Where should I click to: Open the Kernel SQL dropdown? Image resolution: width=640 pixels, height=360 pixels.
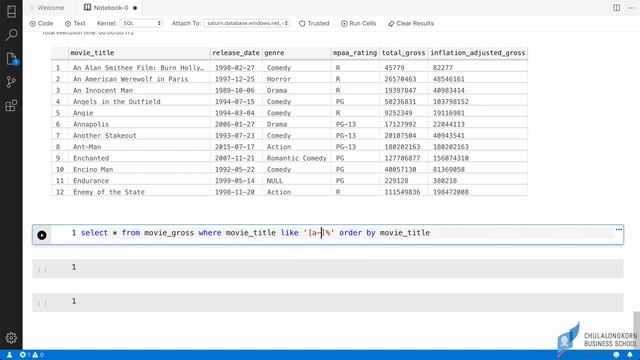pos(141,23)
